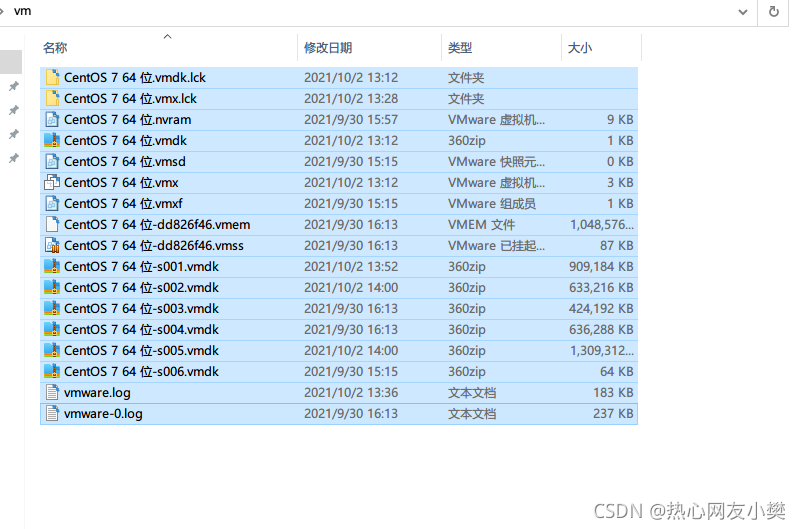Click the size 633,216 KB
Screen dimensions: 801x529
[x=601, y=287]
